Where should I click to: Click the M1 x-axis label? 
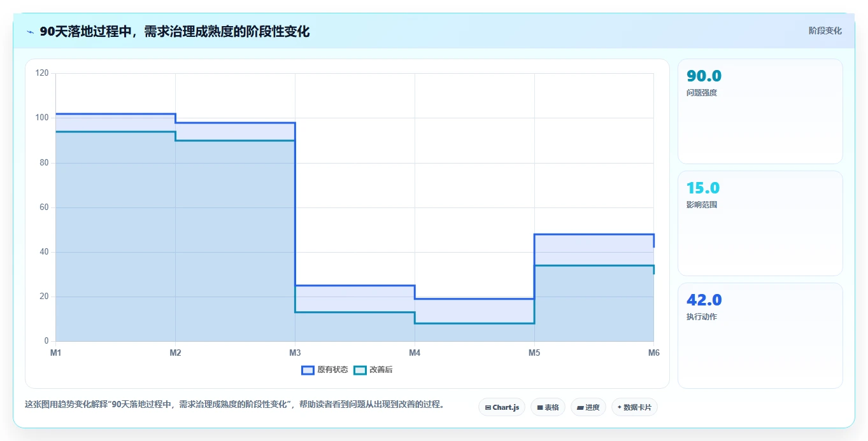point(56,353)
